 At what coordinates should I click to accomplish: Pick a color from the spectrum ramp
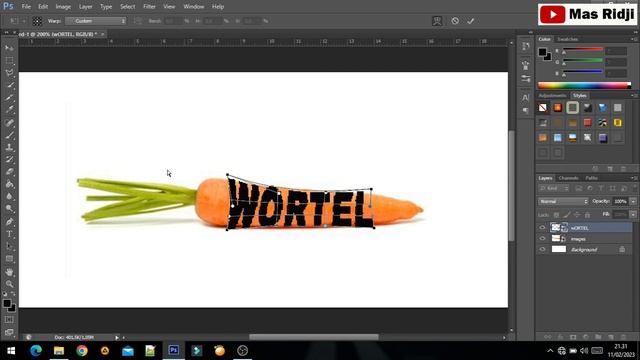pos(584,85)
